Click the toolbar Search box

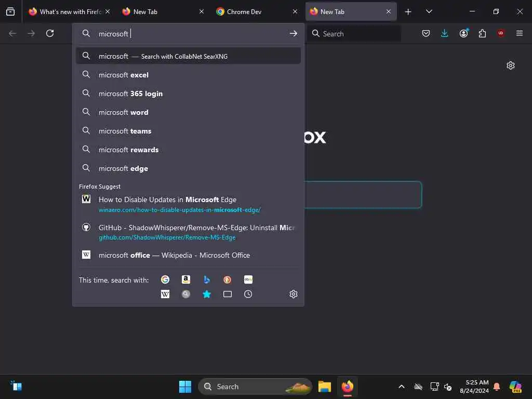(354, 34)
